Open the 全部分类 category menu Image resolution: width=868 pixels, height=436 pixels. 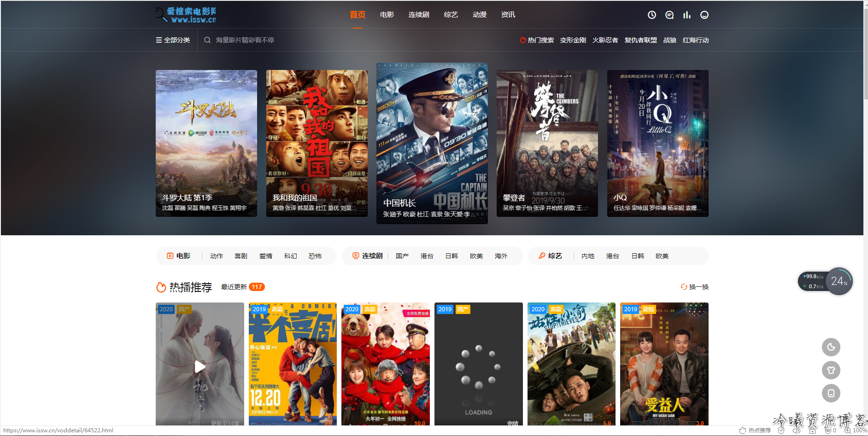(173, 40)
